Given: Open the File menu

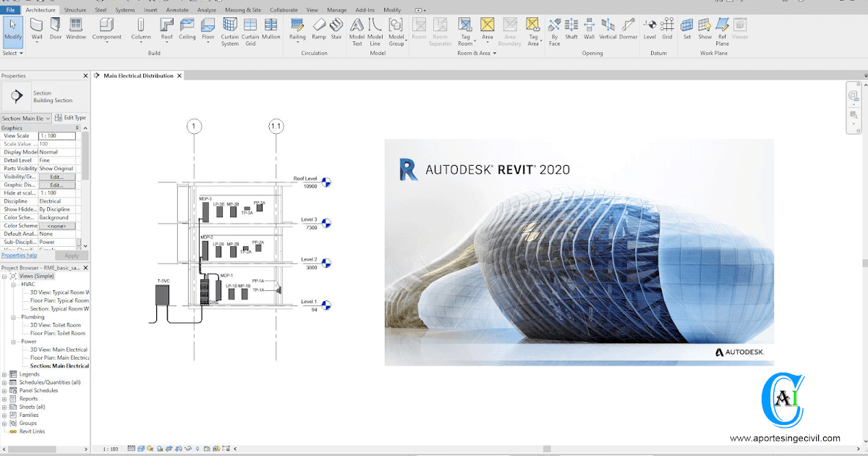Looking at the screenshot, I should click(10, 10).
